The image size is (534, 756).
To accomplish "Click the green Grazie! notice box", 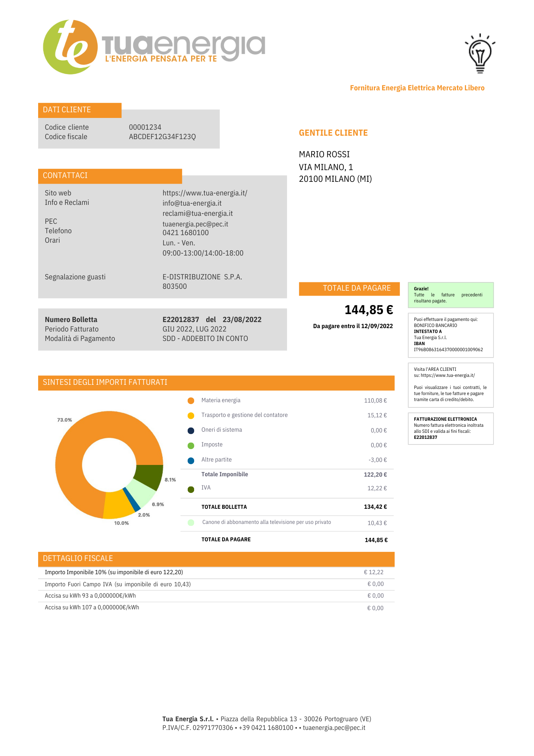I will coord(451,295).
